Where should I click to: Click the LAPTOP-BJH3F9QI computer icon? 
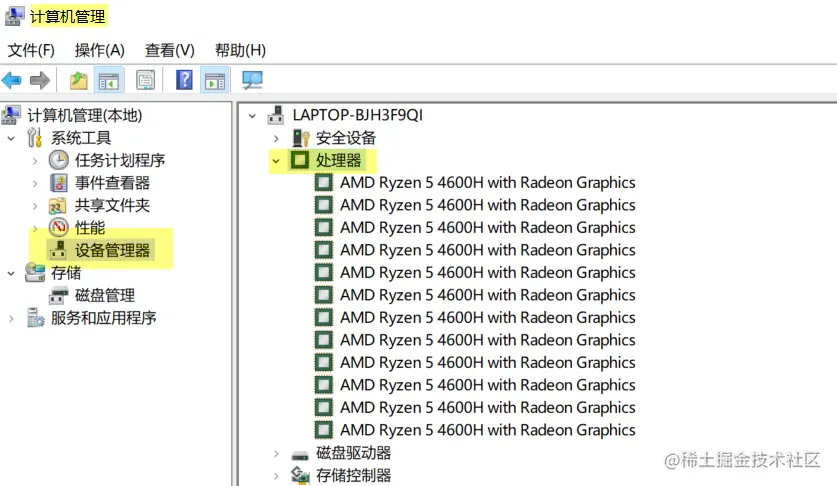[x=276, y=115]
